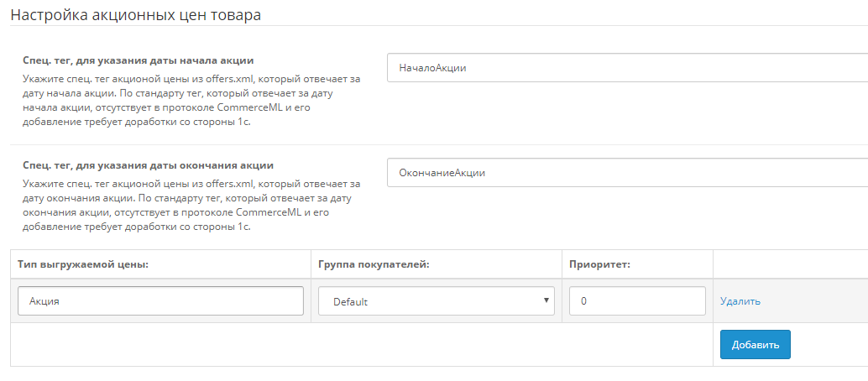Focus the Акция price type field
868x381 pixels.
point(160,301)
